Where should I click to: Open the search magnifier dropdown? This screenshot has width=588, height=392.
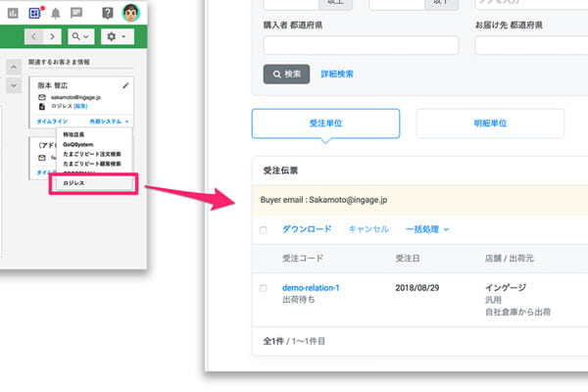(x=80, y=36)
